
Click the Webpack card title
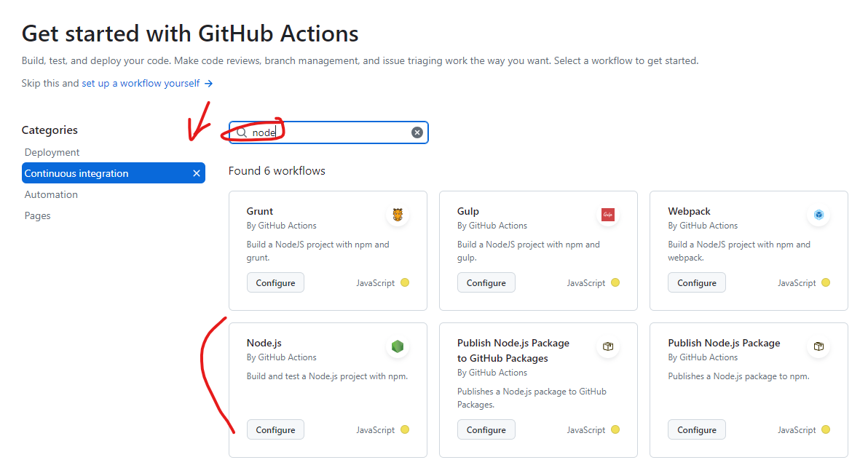689,211
